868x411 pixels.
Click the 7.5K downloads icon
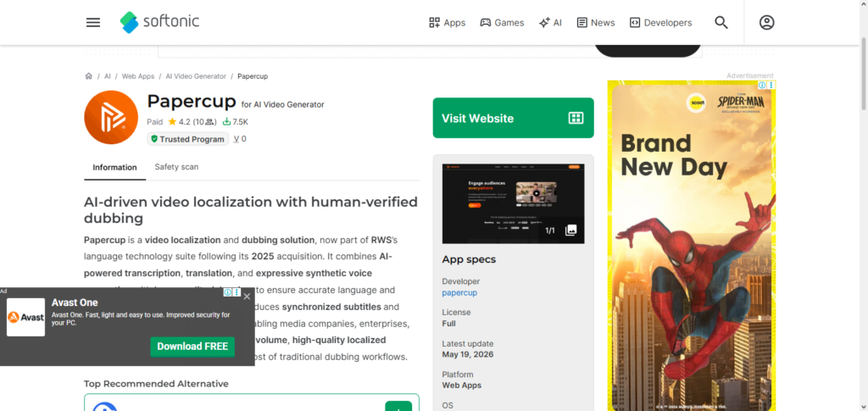pos(226,122)
